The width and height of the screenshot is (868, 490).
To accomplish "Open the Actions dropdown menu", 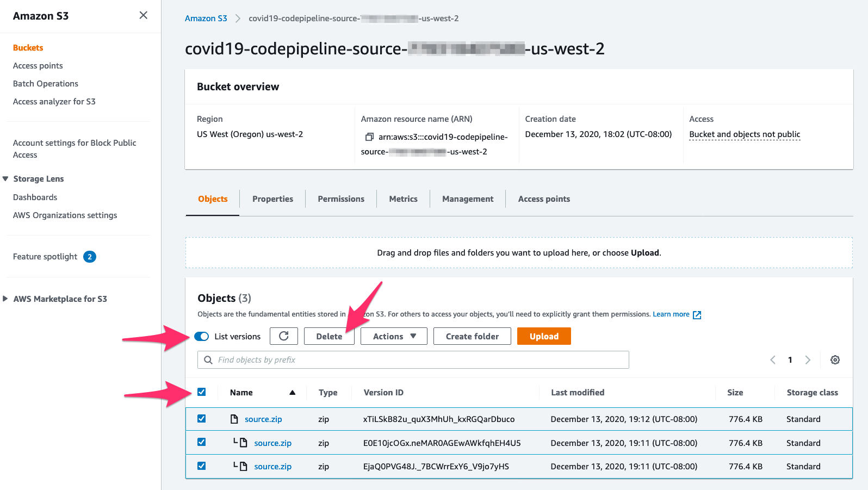I will 394,336.
